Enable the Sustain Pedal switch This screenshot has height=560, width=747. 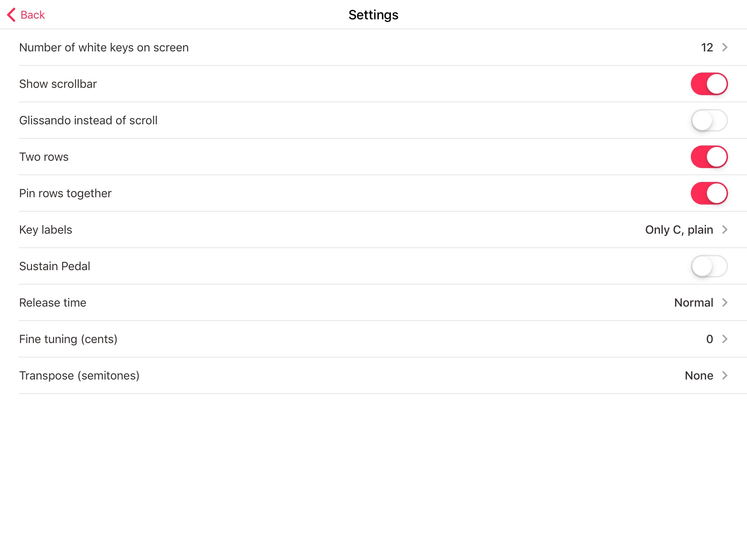(709, 266)
